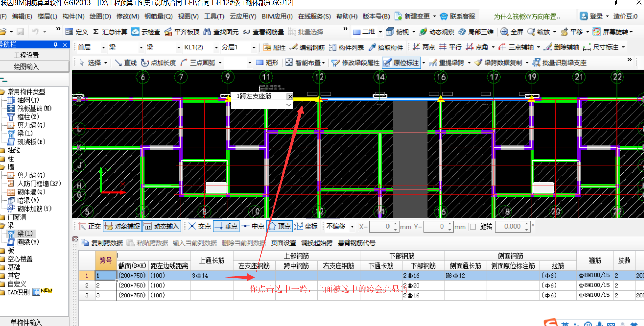This screenshot has height=326, width=644.
Task: Open the 定义 definition tool
Action: pyautogui.click(x=77, y=32)
